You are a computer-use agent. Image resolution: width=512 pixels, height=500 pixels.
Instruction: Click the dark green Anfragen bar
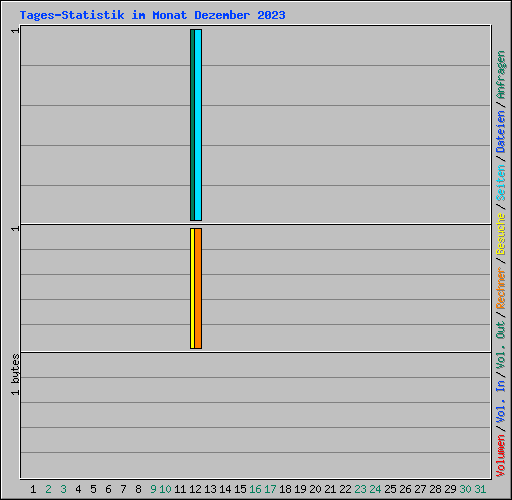192,125
